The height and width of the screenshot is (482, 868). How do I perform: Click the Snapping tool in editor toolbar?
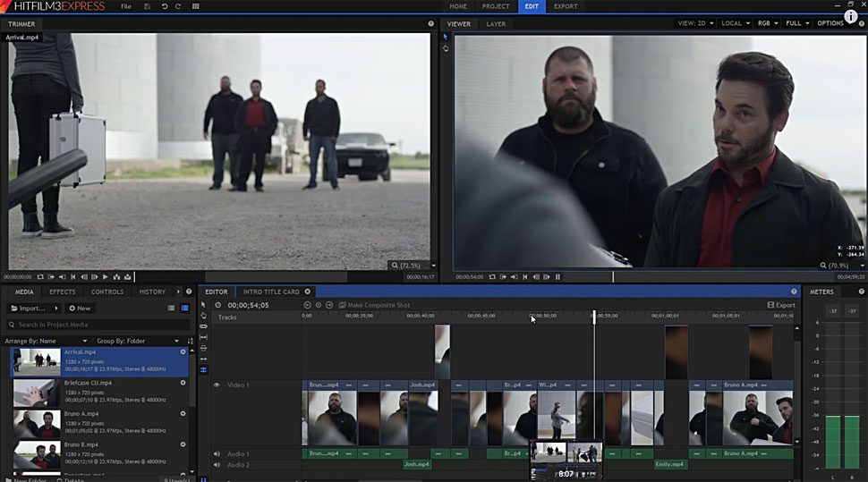pyautogui.click(x=203, y=369)
